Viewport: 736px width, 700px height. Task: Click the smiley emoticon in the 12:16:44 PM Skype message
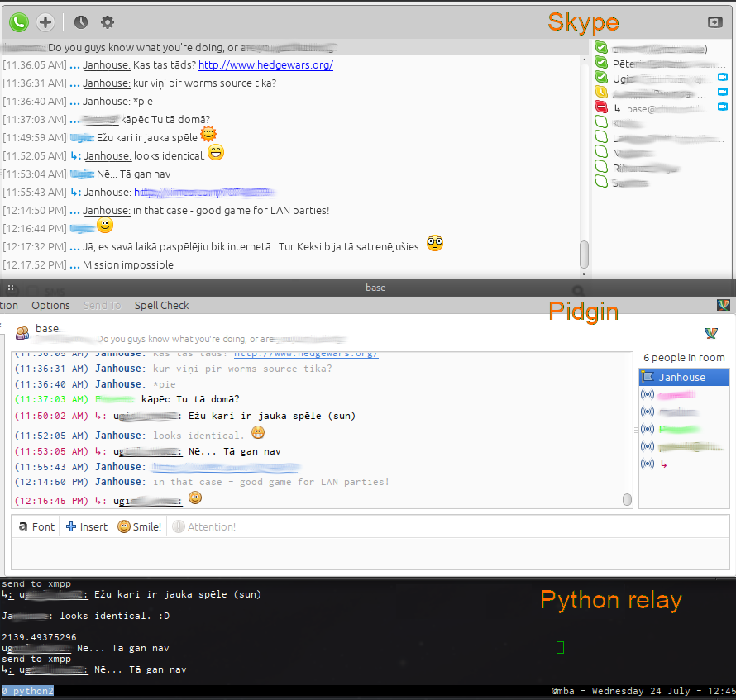click(105, 226)
